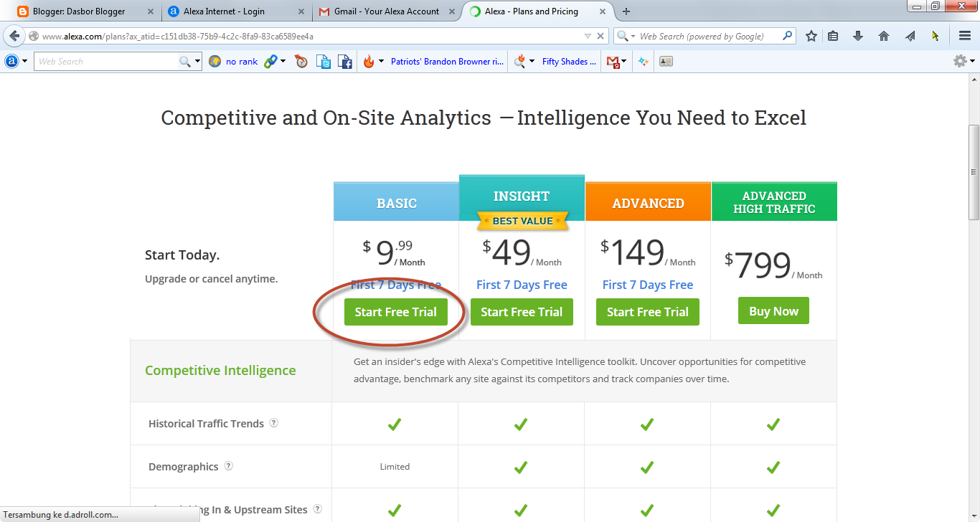Screen dimensions: 980x522
Task: Switch to the Gmail - Your Alexa Account tab
Action: click(386, 11)
